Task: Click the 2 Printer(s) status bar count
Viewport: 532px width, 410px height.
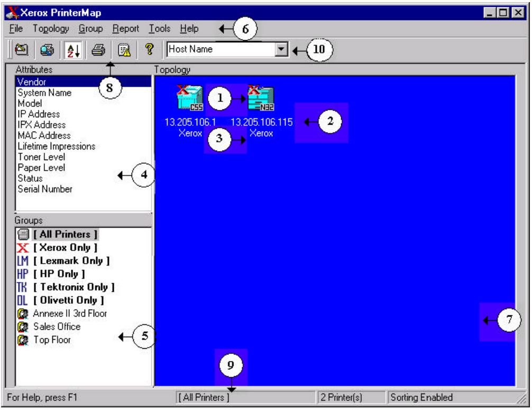Action: click(351, 397)
